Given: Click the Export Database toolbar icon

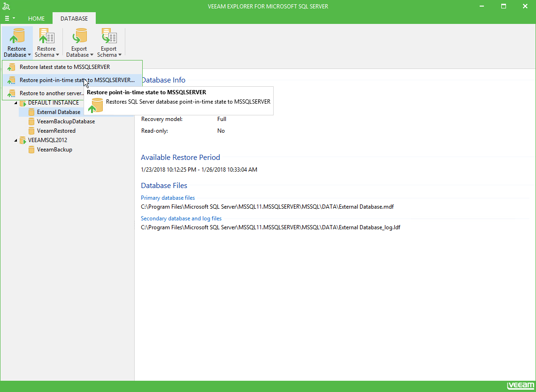Looking at the screenshot, I should click(x=79, y=36).
